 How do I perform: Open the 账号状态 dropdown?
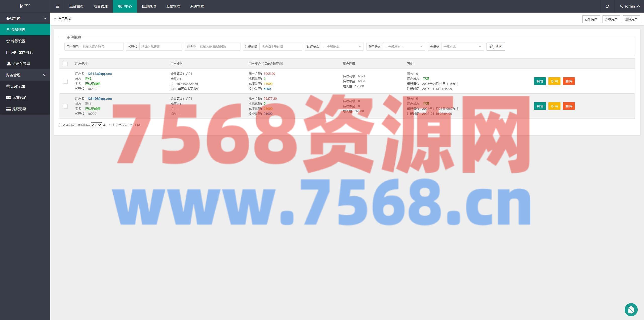[x=404, y=47]
